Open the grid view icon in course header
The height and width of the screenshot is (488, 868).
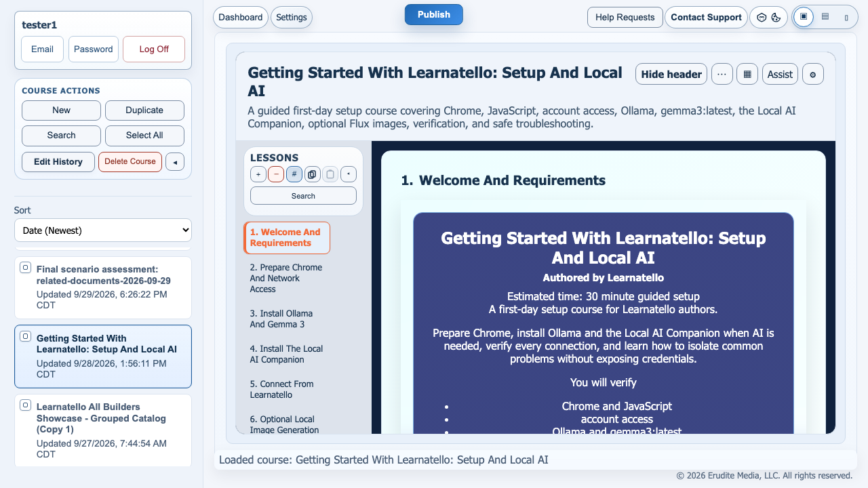pos(747,74)
